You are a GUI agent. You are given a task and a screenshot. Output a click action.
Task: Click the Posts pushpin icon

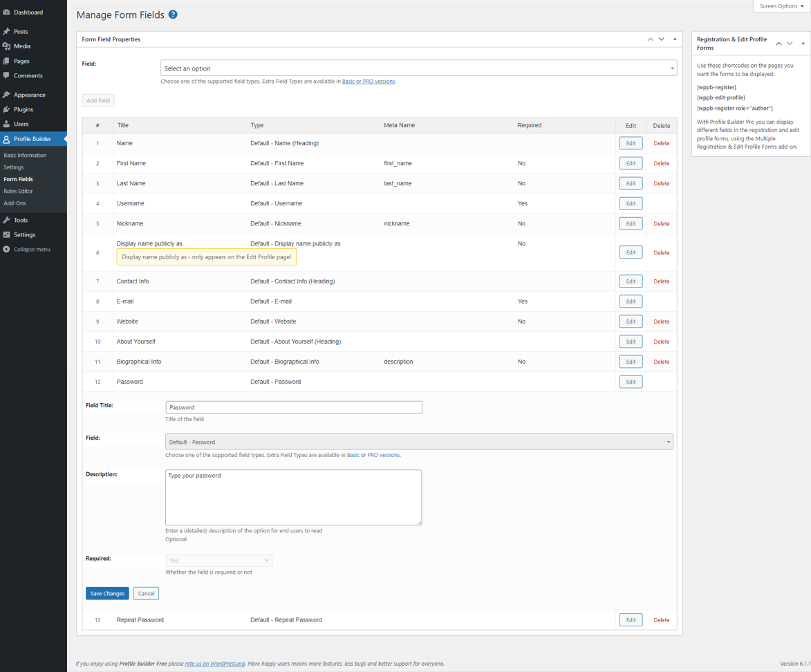(6, 32)
